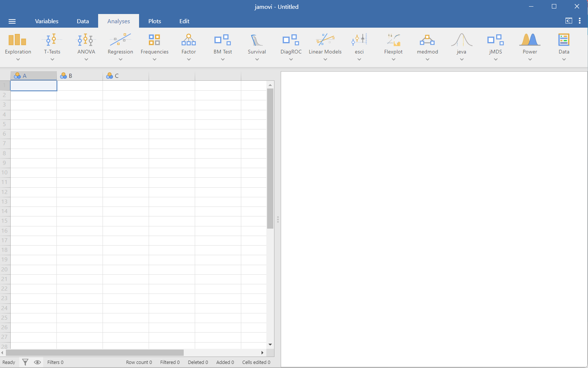Select row 12 header in spreadsheet
The width and height of the screenshot is (588, 368).
(5, 192)
